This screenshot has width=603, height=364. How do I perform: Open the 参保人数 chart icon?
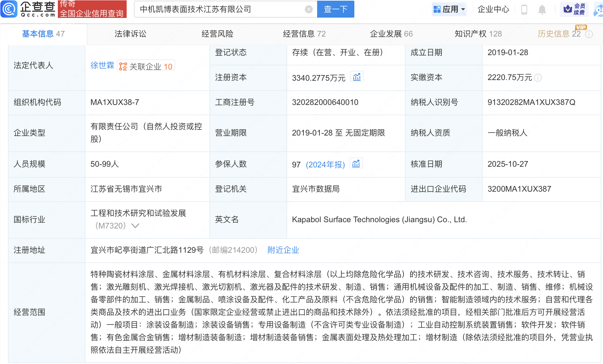(x=356, y=163)
